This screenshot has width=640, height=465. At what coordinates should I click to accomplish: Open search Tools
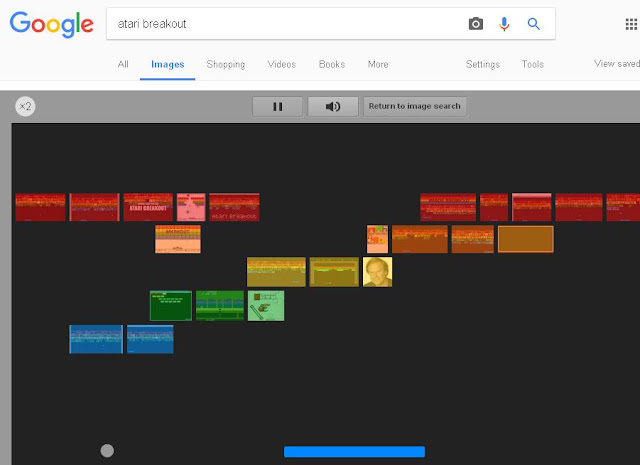pyautogui.click(x=533, y=65)
